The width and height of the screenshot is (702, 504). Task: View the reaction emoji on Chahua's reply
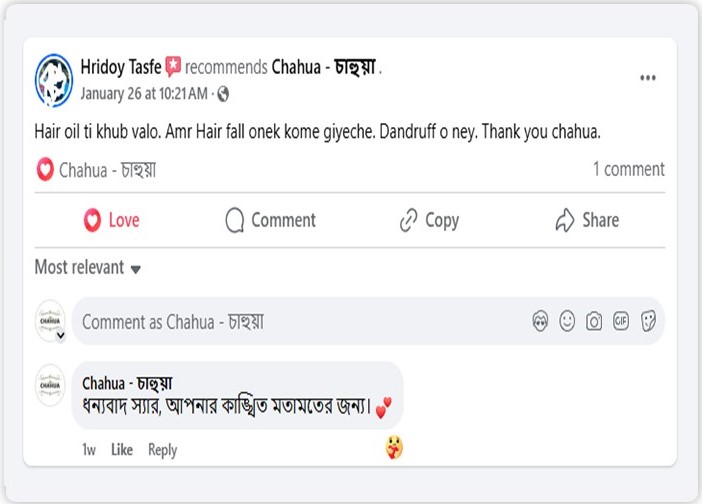pos(394,448)
